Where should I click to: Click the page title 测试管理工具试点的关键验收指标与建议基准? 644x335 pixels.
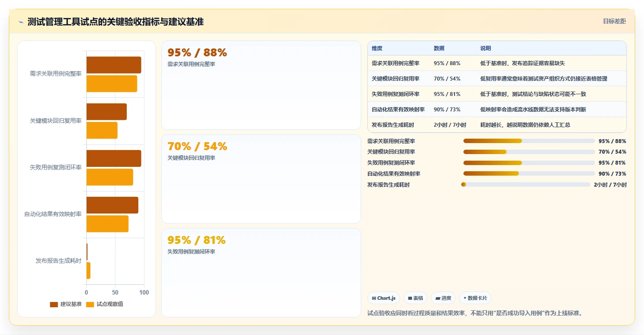point(115,22)
